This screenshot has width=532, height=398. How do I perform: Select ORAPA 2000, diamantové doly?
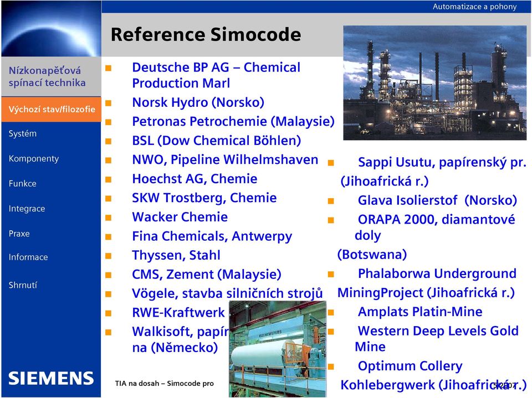(x=435, y=227)
